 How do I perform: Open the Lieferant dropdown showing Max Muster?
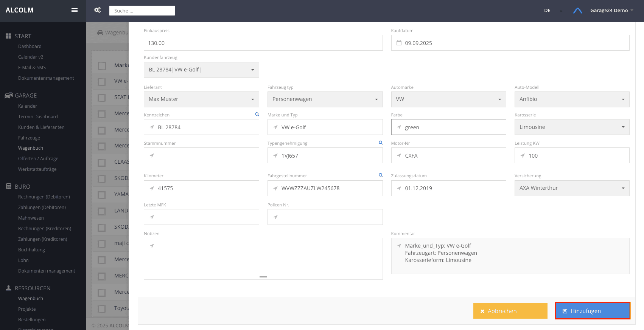(201, 99)
